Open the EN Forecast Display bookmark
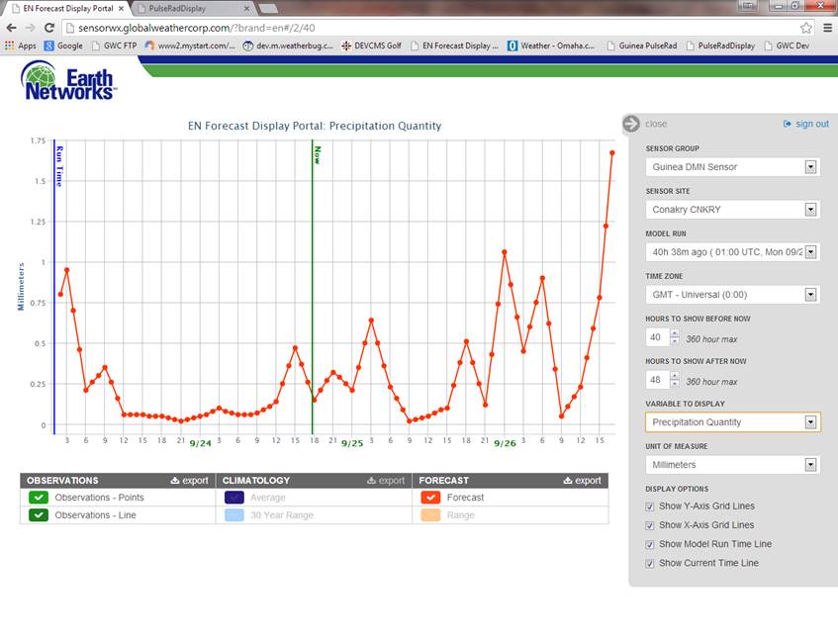 pyautogui.click(x=454, y=46)
